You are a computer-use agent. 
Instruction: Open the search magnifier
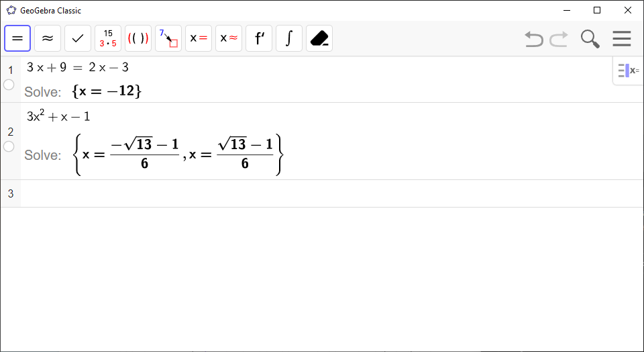(590, 39)
